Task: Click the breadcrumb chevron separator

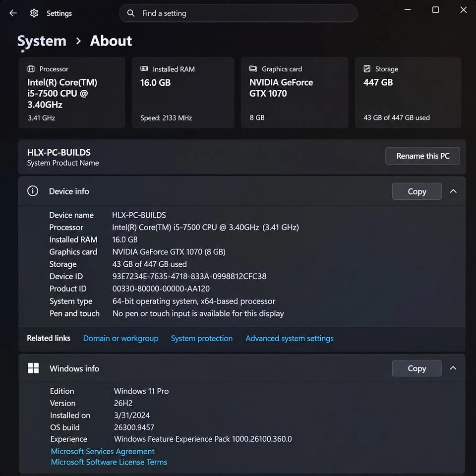Action: coord(78,41)
